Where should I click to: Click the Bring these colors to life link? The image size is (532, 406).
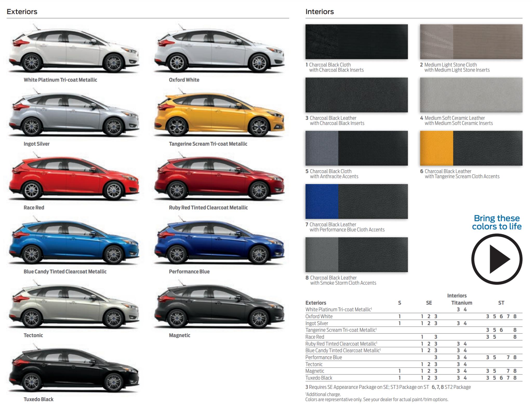[496, 222]
